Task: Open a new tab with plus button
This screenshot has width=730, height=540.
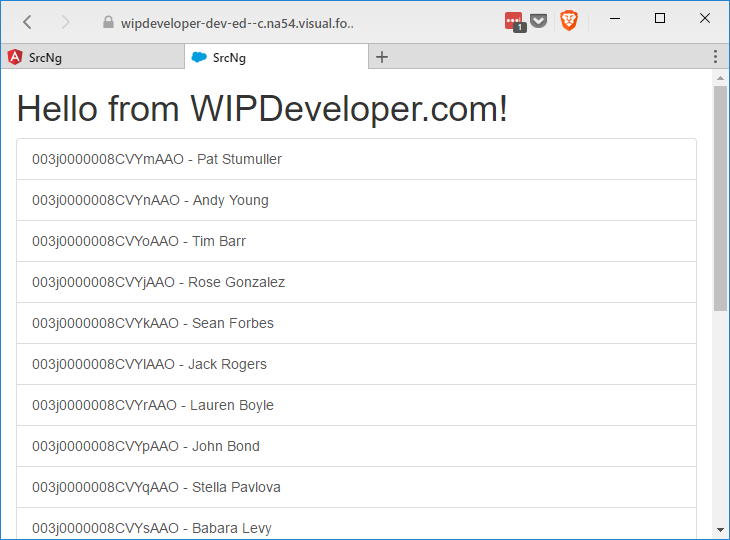Action: point(382,57)
